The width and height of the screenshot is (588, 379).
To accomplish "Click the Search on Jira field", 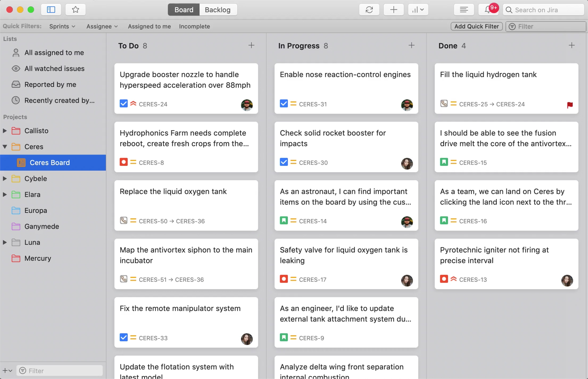I will pyautogui.click(x=543, y=10).
